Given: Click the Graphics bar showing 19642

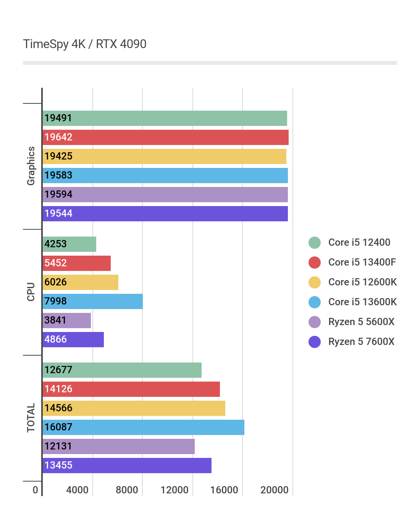Looking at the screenshot, I should click(165, 137).
